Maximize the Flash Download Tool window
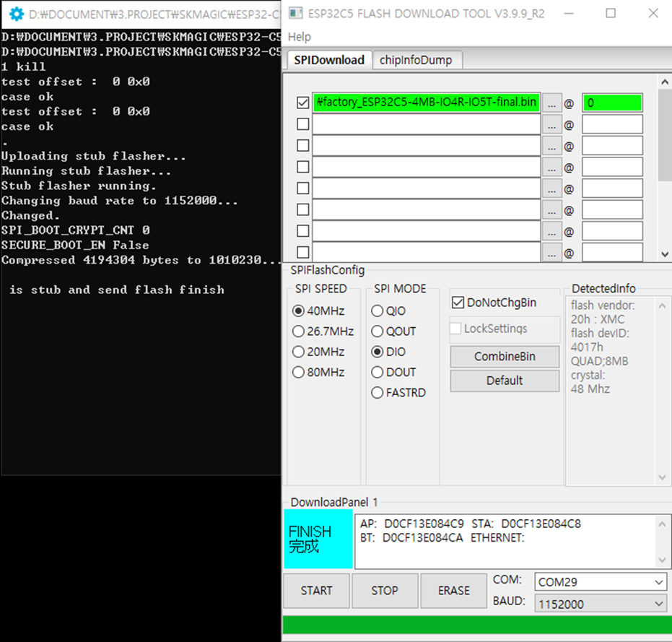Screen dimensions: 672x642 pos(611,13)
